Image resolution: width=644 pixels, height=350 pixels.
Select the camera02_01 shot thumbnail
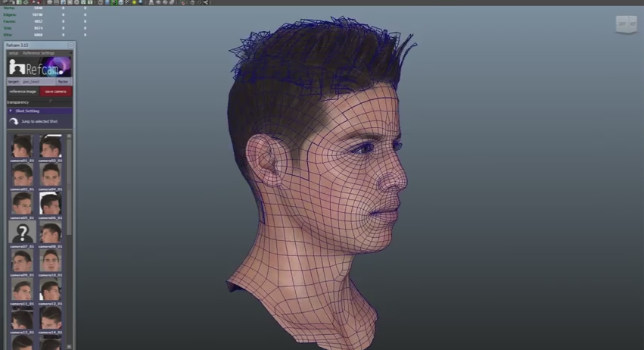point(50,146)
